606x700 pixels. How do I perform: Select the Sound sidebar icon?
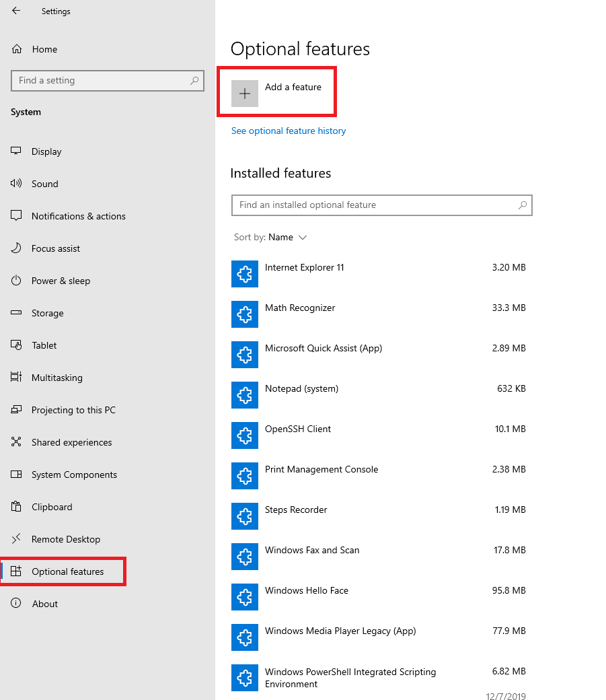[15, 184]
